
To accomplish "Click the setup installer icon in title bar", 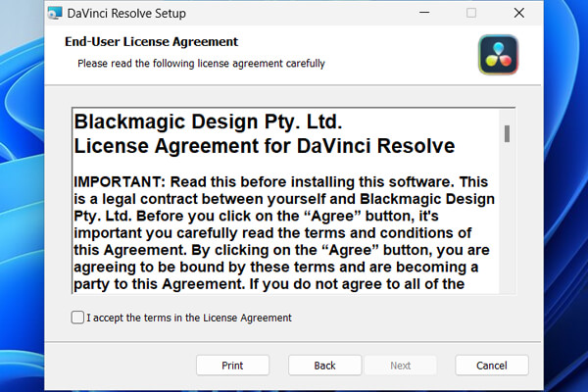I will (55, 13).
